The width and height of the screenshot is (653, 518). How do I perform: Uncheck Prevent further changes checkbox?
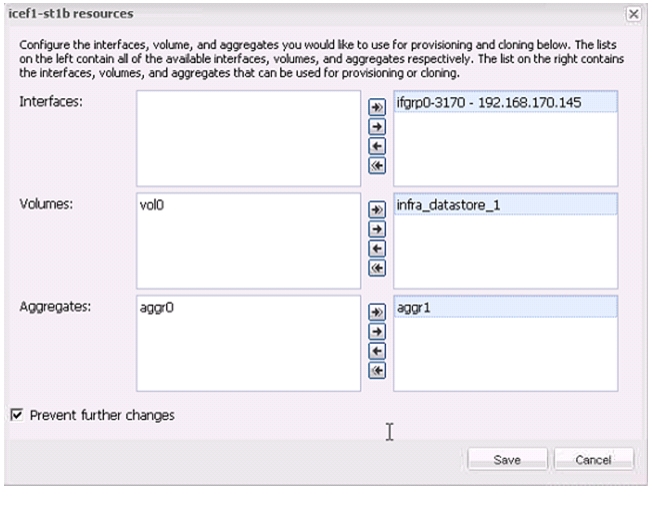coord(17,415)
